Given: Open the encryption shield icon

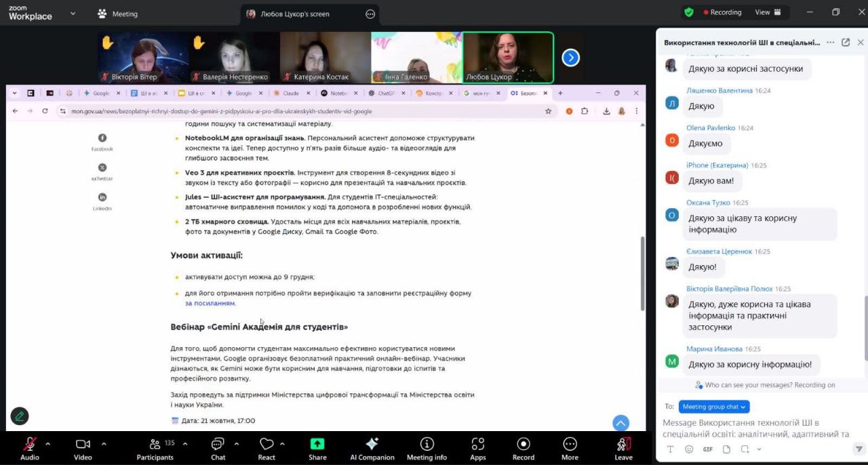Looking at the screenshot, I should [x=689, y=12].
